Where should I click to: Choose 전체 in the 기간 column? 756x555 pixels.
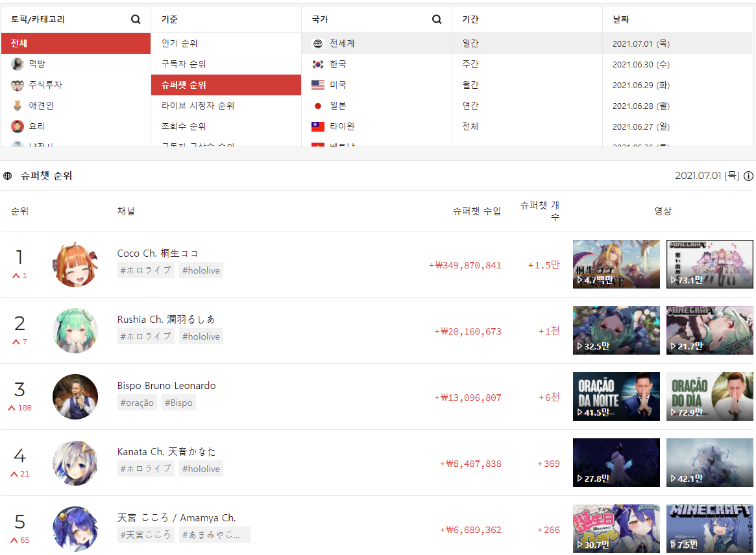(x=527, y=126)
